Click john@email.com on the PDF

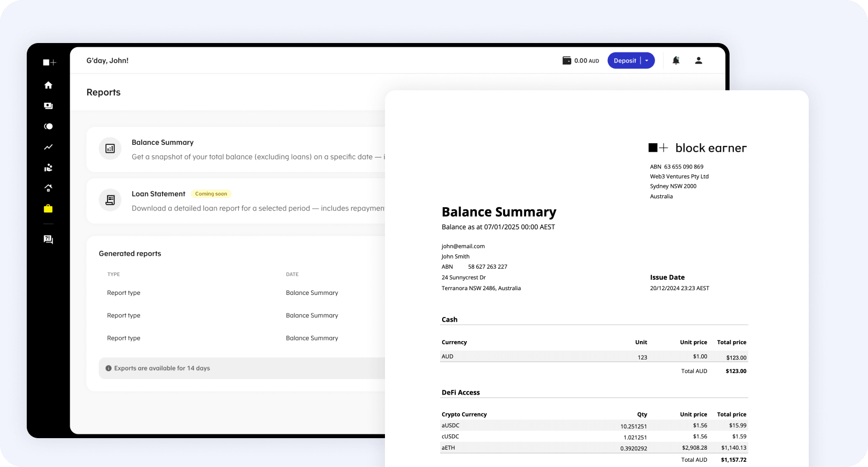pyautogui.click(x=463, y=246)
